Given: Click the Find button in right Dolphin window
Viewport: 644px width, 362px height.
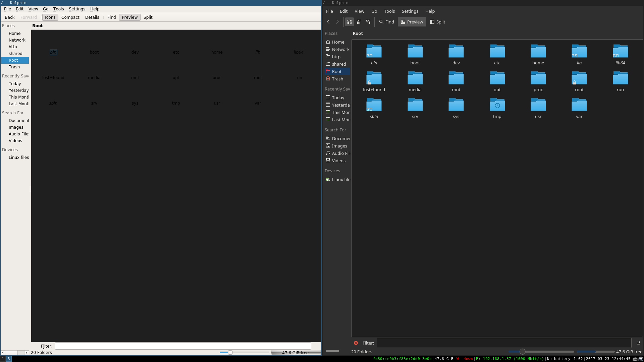Looking at the screenshot, I should click(386, 22).
